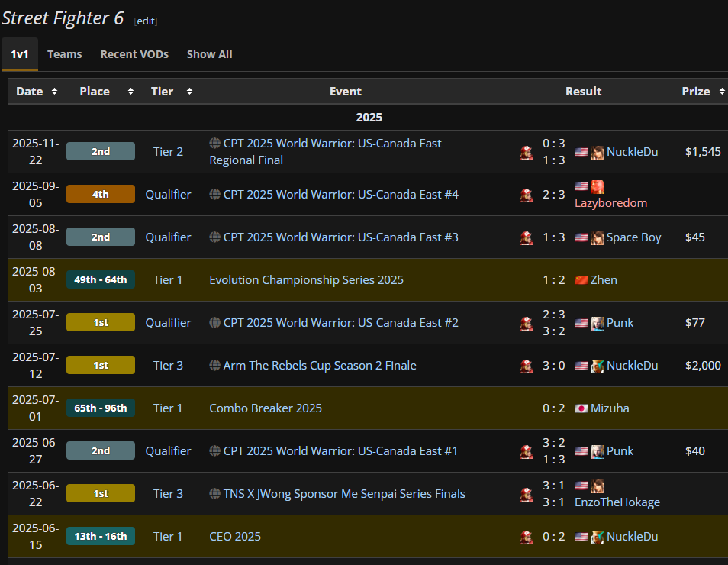Open Evolution Championship Series 2025 event
Viewport: 728px width, 565px height.
pos(307,279)
